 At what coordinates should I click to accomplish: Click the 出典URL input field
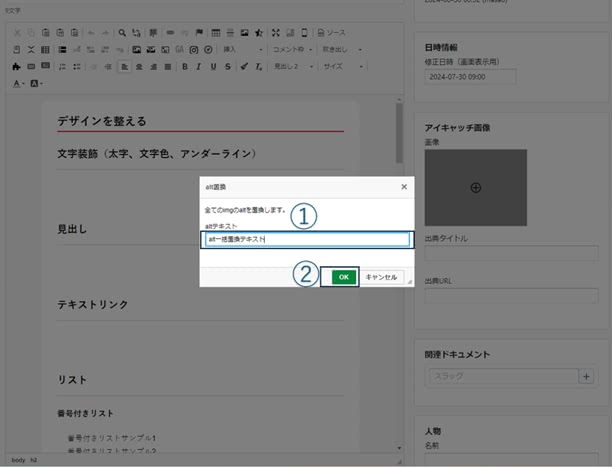pos(511,296)
